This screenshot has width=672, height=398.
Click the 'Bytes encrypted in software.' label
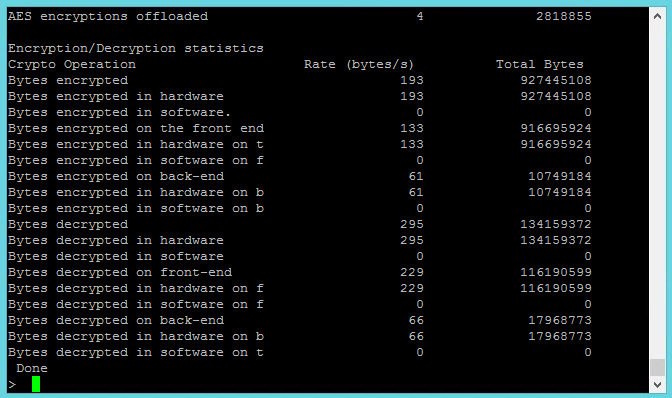(120, 112)
